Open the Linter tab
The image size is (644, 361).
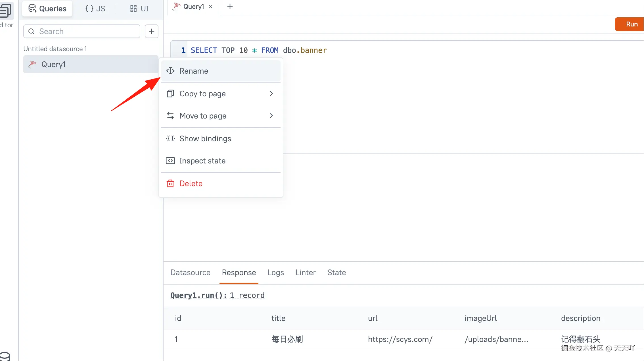pyautogui.click(x=306, y=272)
